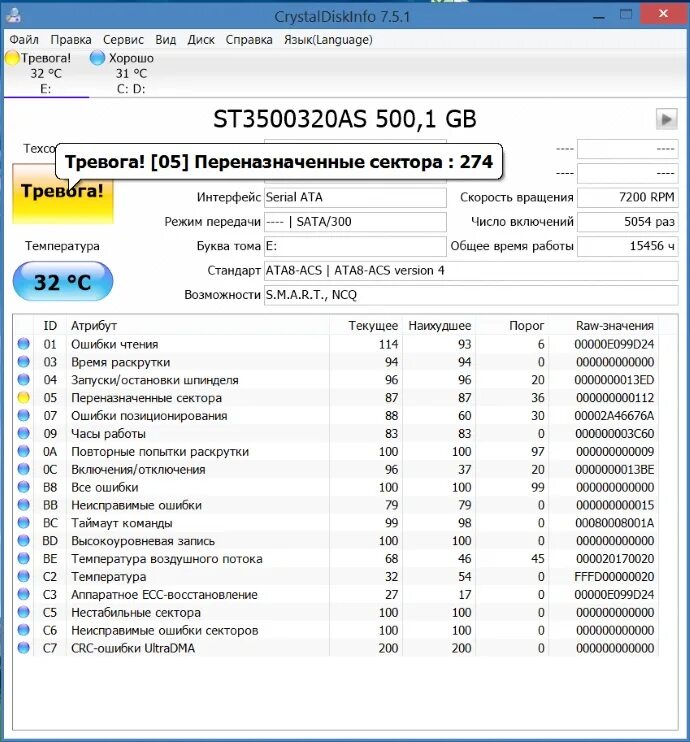Click the status dot for Часы работы
Image resolution: width=690 pixels, height=742 pixels.
(23, 433)
